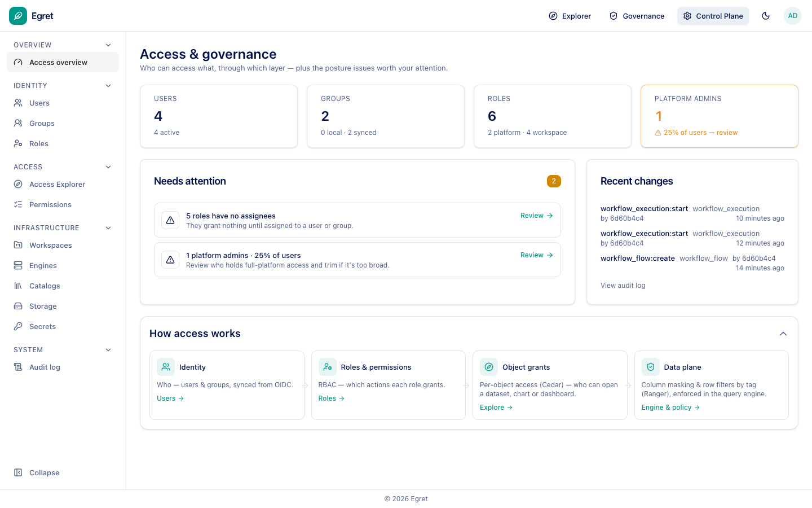
Task: Click the View audit log link
Action: pyautogui.click(x=623, y=286)
